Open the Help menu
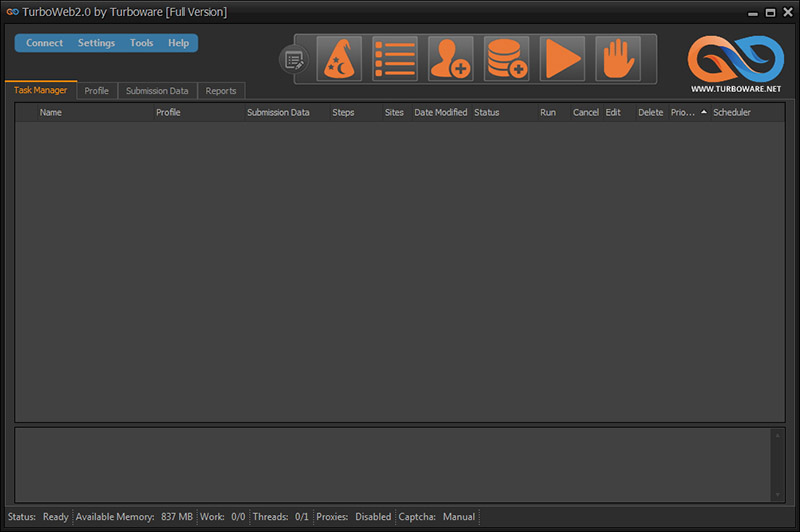Image resolution: width=800 pixels, height=532 pixels. tap(178, 43)
